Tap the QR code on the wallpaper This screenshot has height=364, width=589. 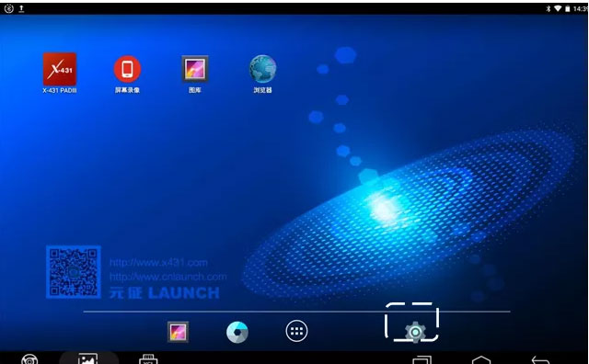click(74, 272)
